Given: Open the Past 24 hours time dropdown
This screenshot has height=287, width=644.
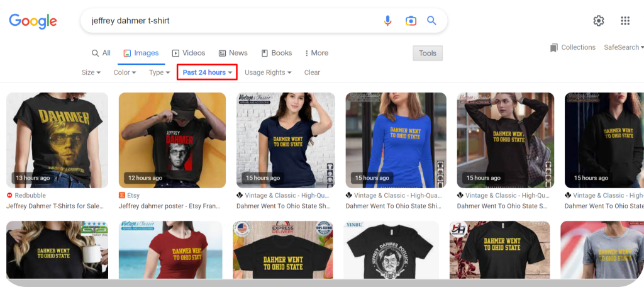Looking at the screenshot, I should point(208,72).
